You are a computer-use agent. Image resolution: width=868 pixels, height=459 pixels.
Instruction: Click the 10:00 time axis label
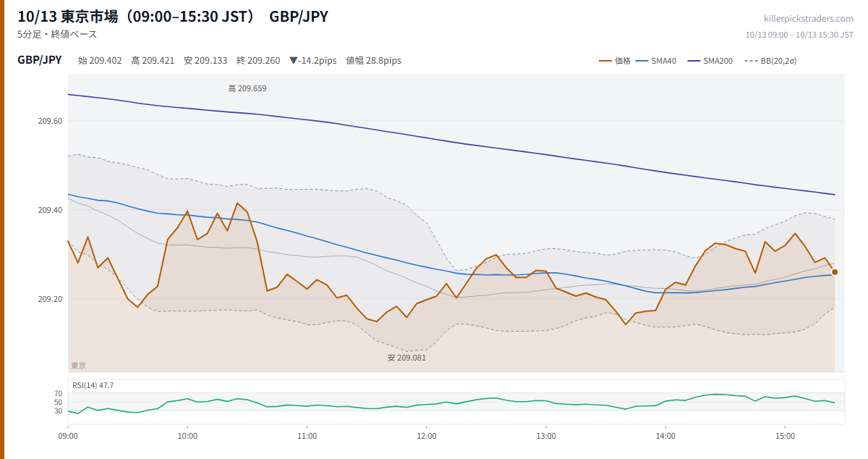[187, 436]
